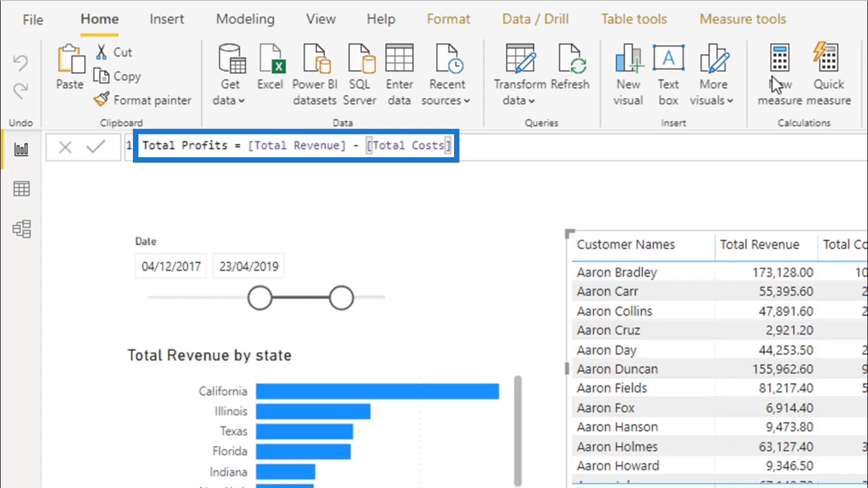Click the date slider end handle
Viewport: 868px width, 488px height.
click(341, 298)
